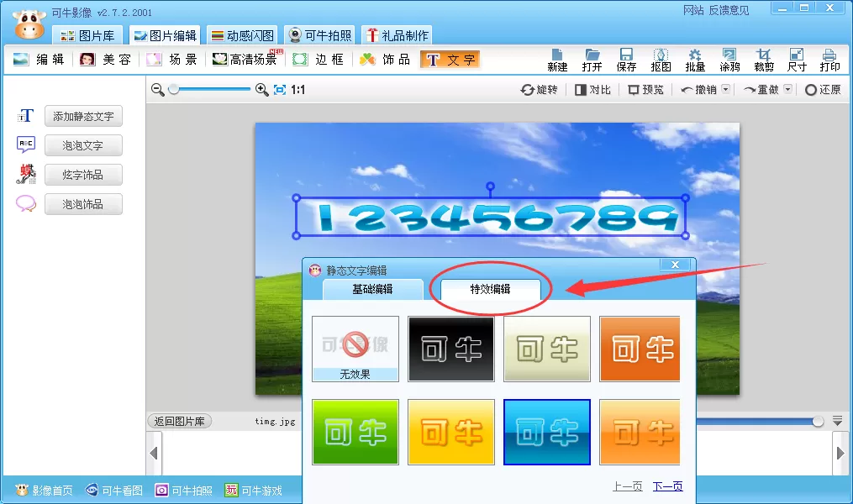Open 影像首页 in bottom bar
The image size is (853, 504).
pyautogui.click(x=44, y=491)
